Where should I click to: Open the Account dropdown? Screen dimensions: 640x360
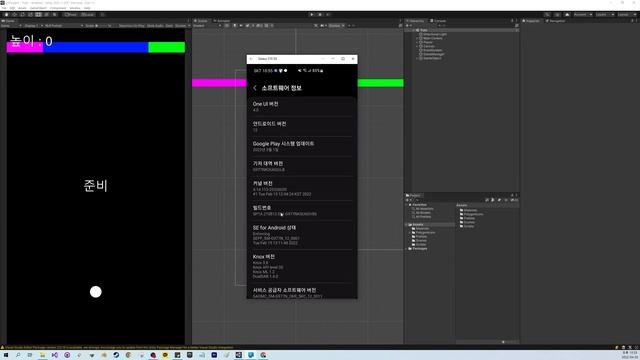[582, 14]
